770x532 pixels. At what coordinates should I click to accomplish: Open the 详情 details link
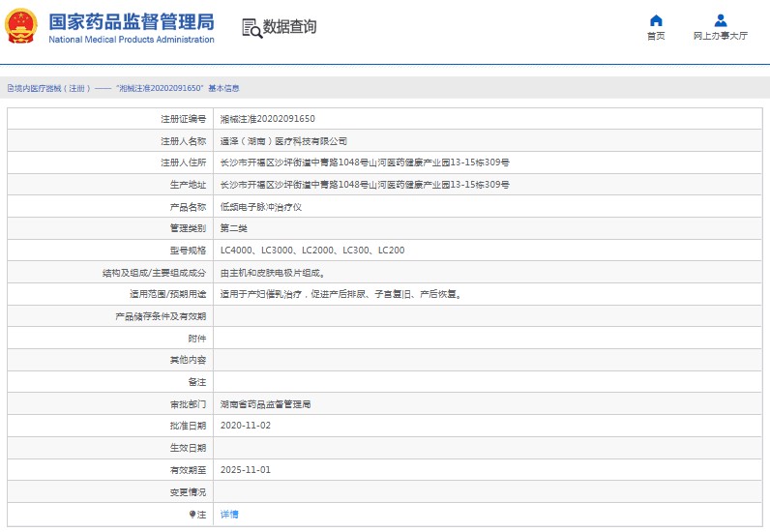point(229,515)
